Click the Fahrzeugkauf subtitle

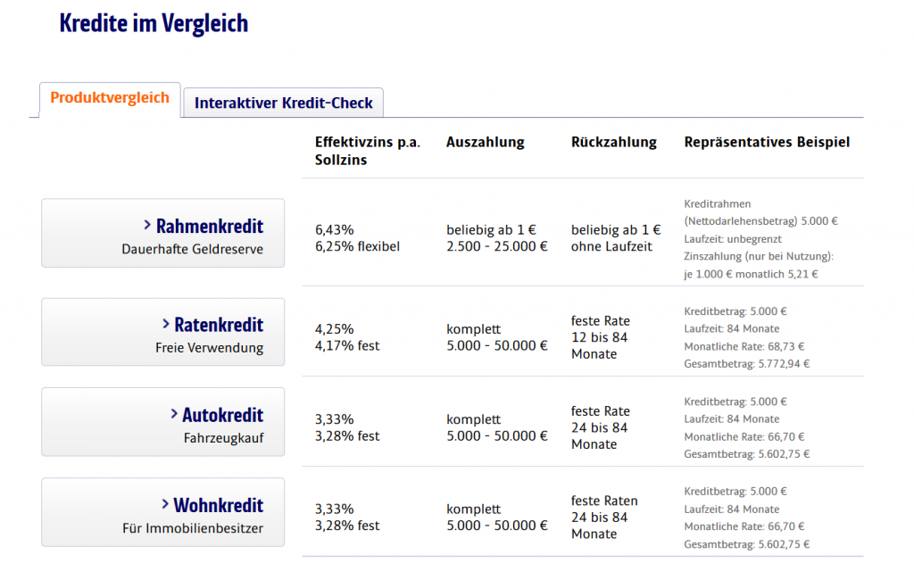[223, 438]
